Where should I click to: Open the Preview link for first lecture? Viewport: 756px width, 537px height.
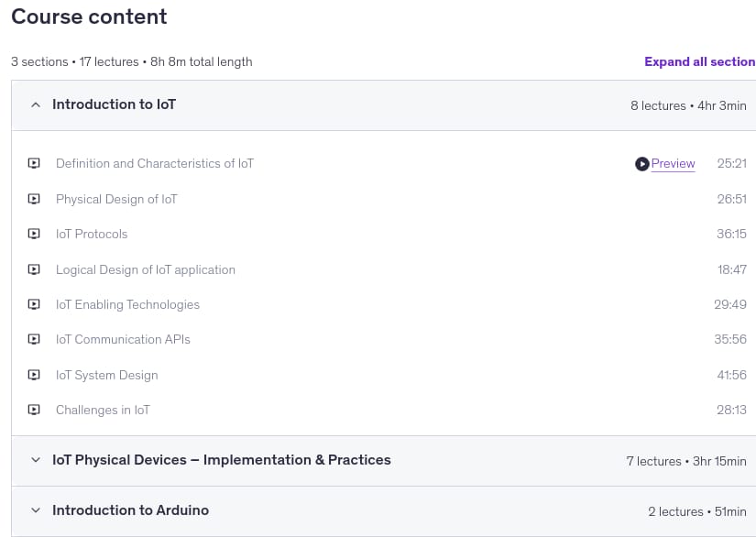(x=674, y=164)
